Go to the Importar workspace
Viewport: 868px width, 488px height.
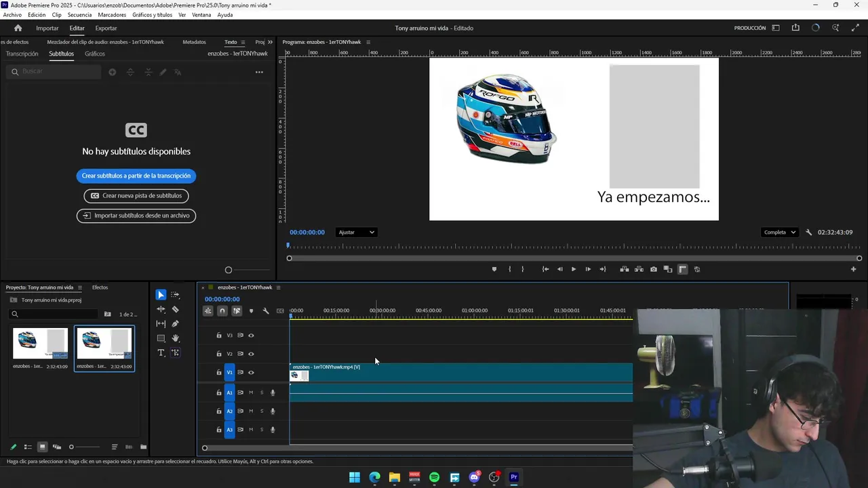47,28
